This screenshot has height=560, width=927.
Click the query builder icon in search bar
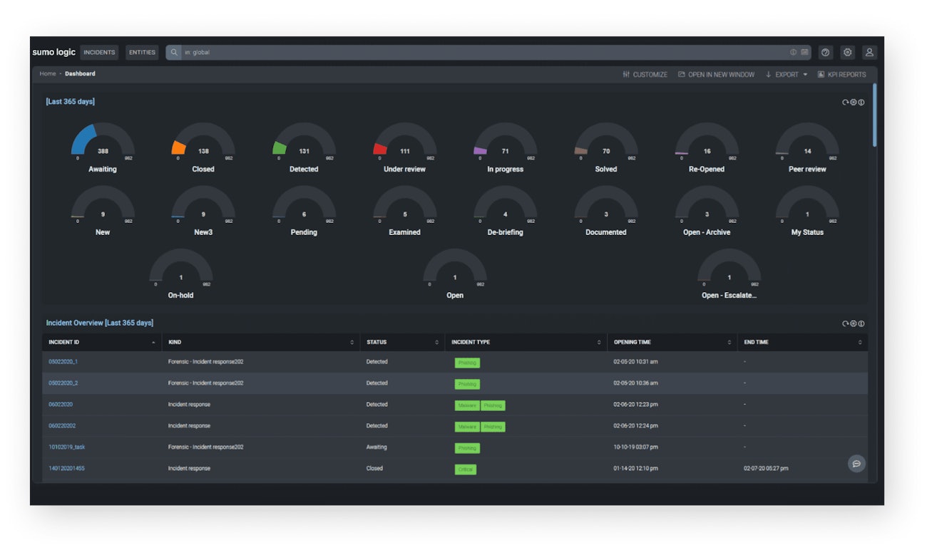click(804, 53)
